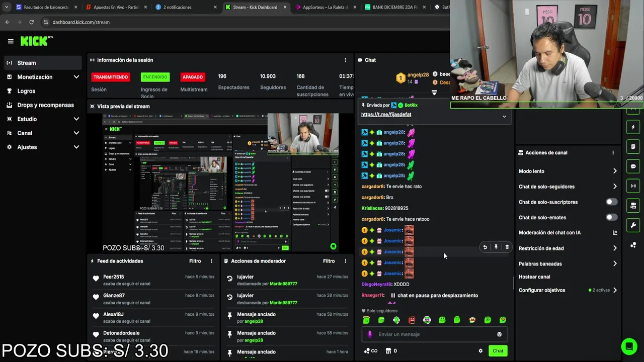Click the Filtro button in Acciones de moderador
Screen dimensions: 644x362
coord(329,261)
